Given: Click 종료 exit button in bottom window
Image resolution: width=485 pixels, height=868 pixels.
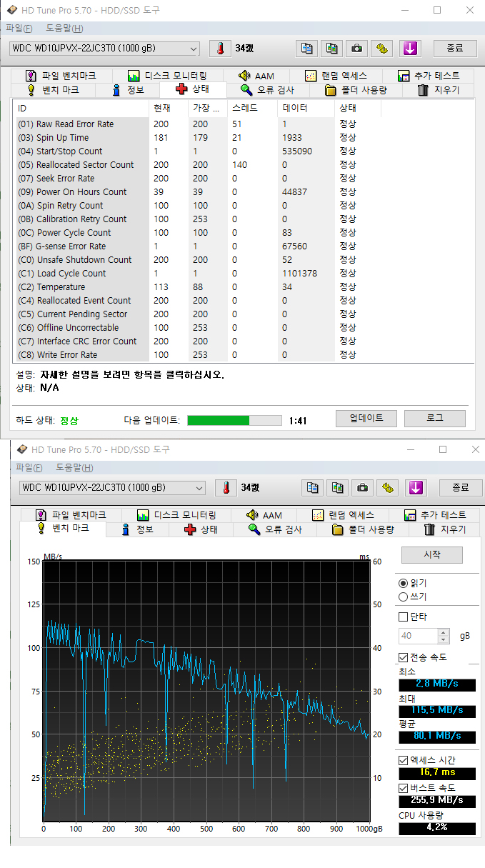Looking at the screenshot, I should (461, 488).
